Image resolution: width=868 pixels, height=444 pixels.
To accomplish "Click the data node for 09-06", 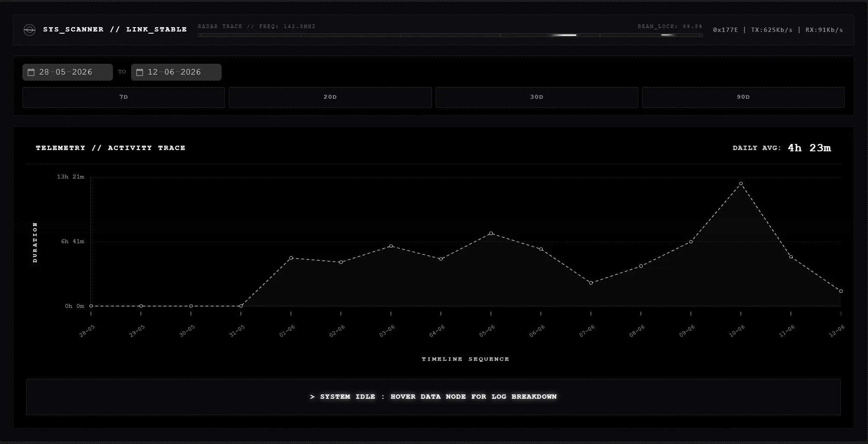I will (x=691, y=242).
